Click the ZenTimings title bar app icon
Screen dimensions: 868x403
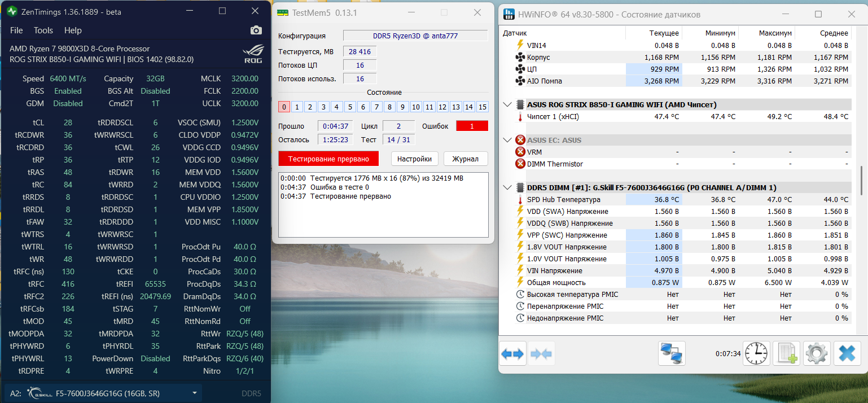click(12, 11)
